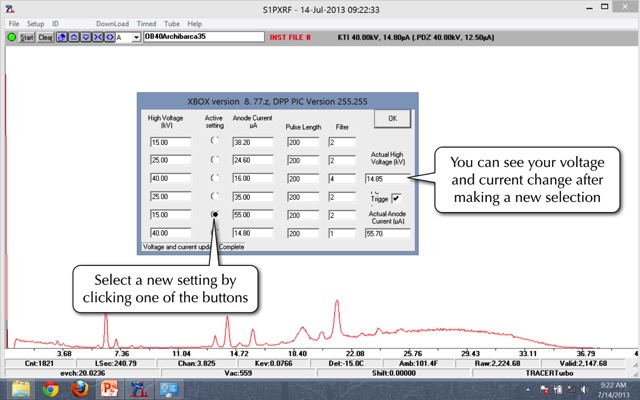Select the first active setting radio button
The image size is (640, 400).
pos(214,142)
